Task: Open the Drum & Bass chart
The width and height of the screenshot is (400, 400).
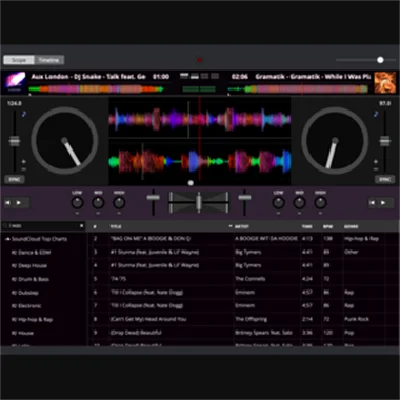Action: pos(30,279)
